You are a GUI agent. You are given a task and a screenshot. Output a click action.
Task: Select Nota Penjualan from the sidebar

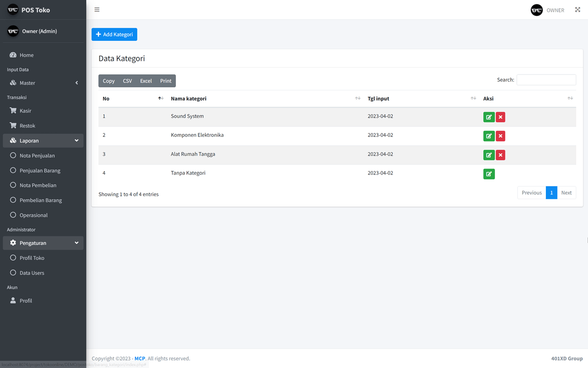coord(36,155)
